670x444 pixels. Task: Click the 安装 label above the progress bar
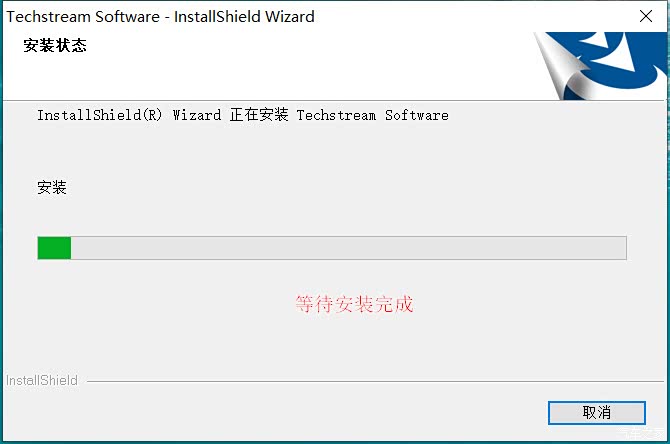coord(52,187)
